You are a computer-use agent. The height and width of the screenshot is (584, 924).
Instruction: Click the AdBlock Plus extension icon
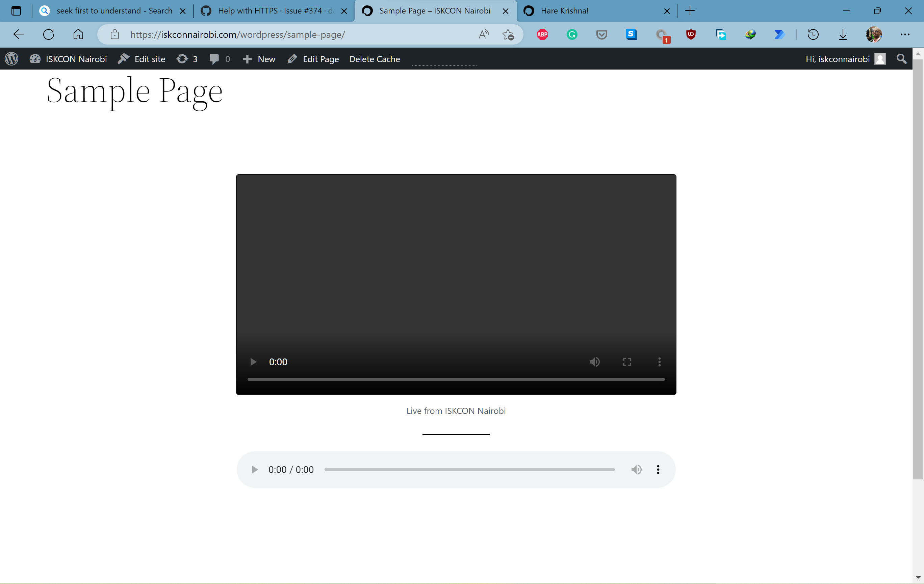(542, 34)
